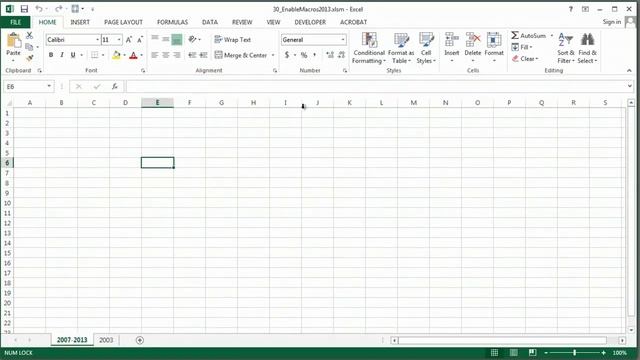Toggle Wrap Text
The height and width of the screenshot is (360, 640).
(233, 40)
